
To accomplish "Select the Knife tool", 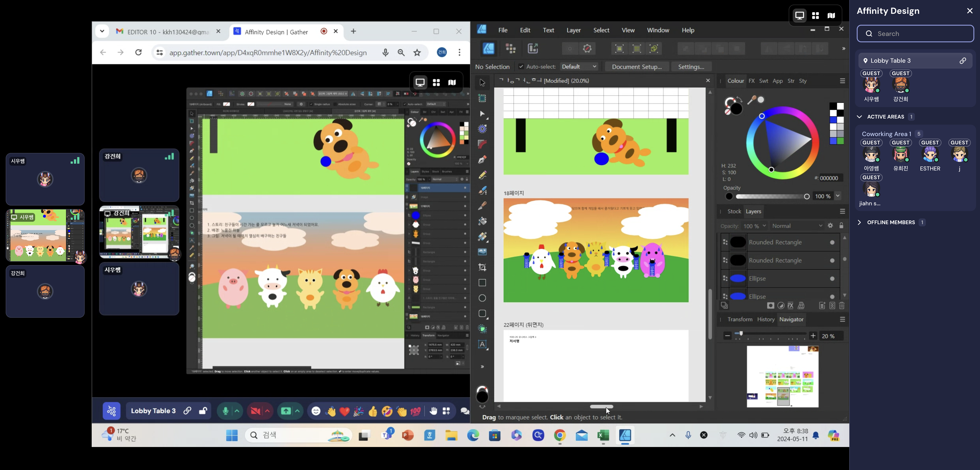I will [482, 206].
